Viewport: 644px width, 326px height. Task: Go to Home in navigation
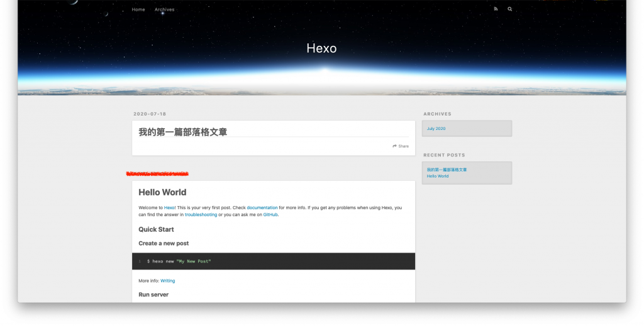click(x=138, y=9)
